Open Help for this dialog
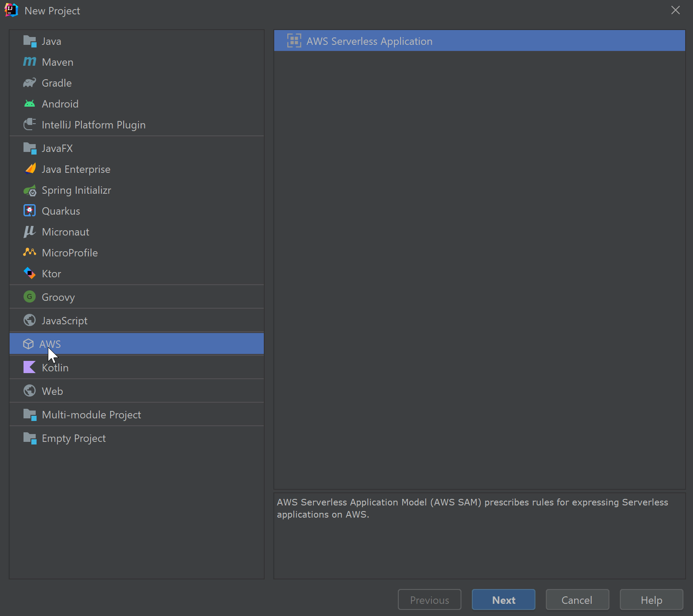The image size is (693, 616). tap(651, 600)
